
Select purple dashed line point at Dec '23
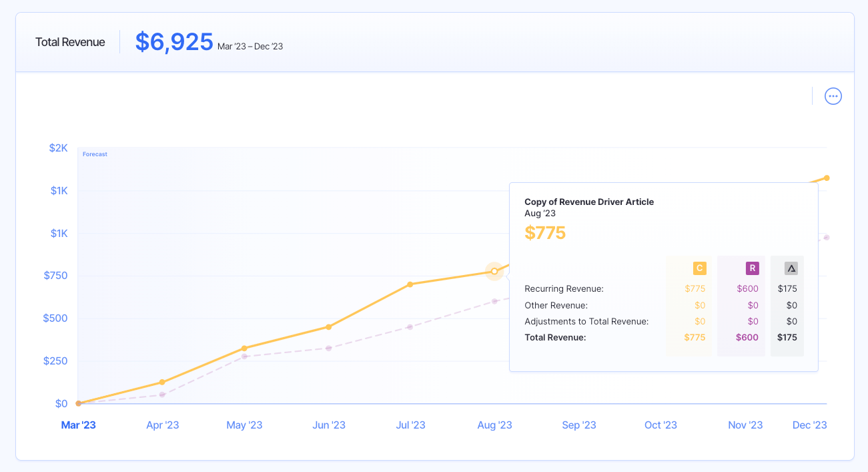pos(827,238)
